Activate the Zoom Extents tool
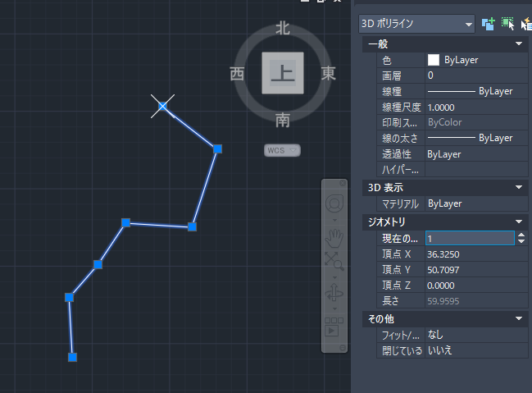This screenshot has height=393, width=532. 334,263
